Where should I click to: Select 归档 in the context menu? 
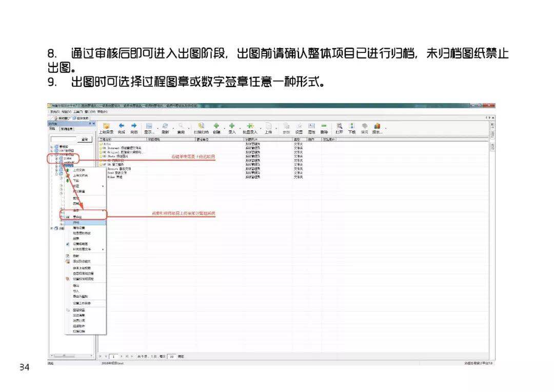pyautogui.click(x=76, y=223)
